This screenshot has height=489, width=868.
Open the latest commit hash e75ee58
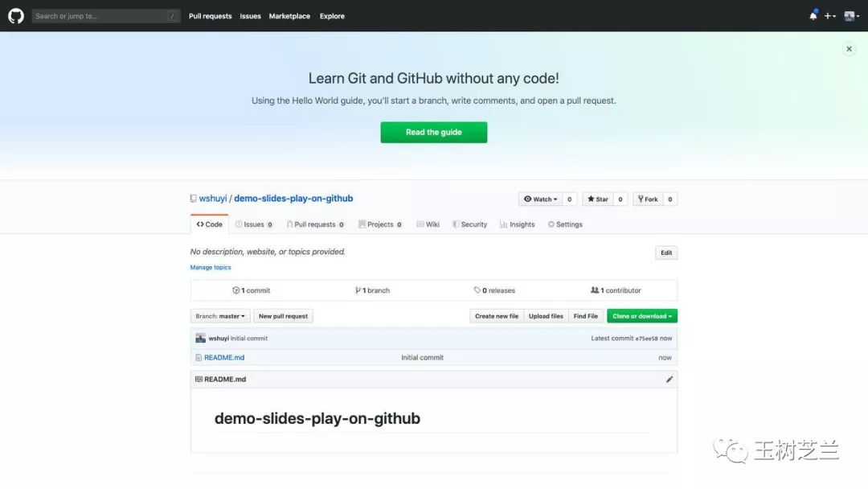pyautogui.click(x=646, y=339)
